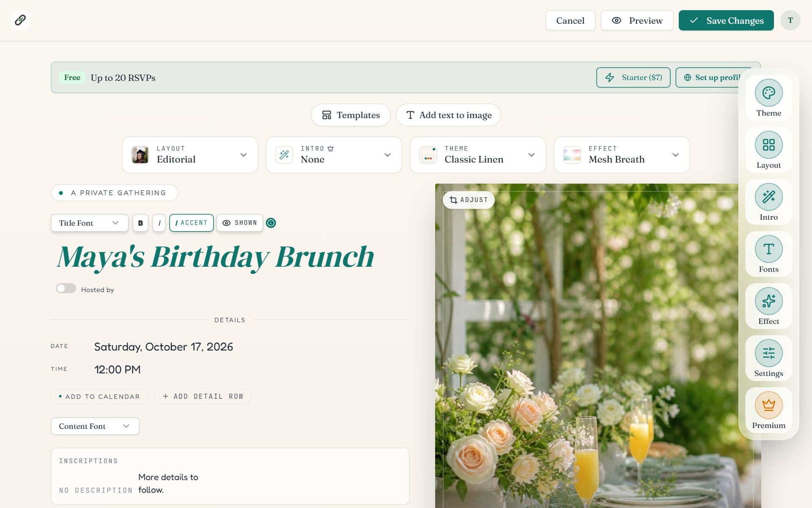Click the chain link logo icon

pos(20,20)
